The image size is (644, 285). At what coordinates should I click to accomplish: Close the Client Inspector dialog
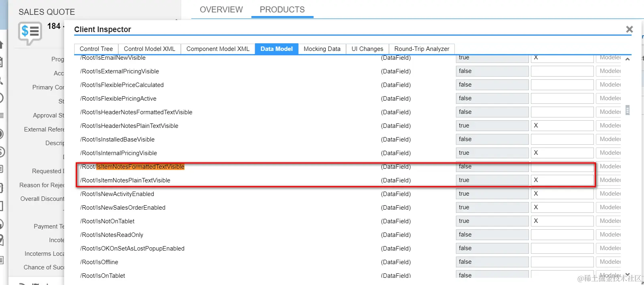pyautogui.click(x=629, y=29)
